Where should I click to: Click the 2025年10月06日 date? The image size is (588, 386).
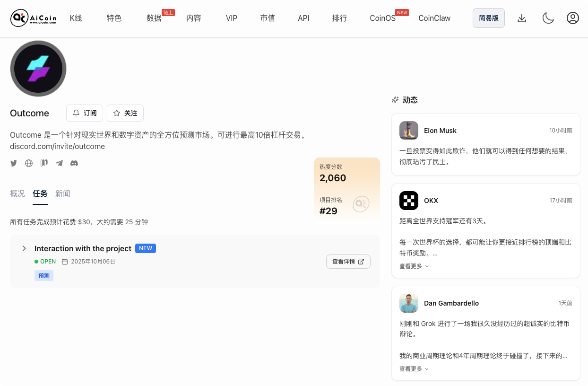coord(93,262)
